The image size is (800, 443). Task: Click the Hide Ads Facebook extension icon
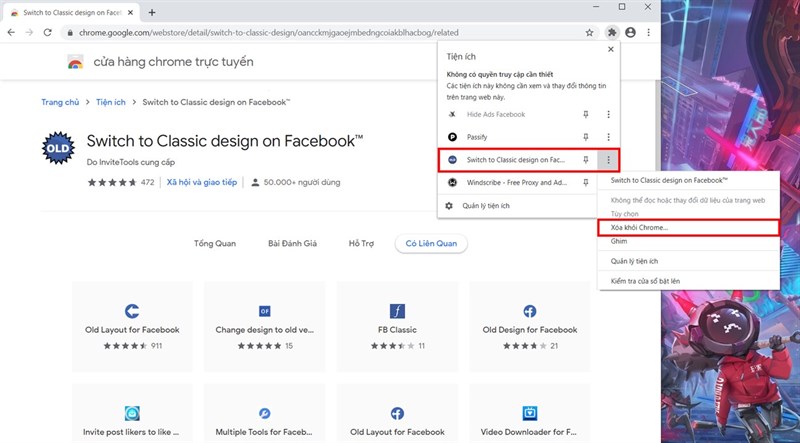click(x=452, y=114)
